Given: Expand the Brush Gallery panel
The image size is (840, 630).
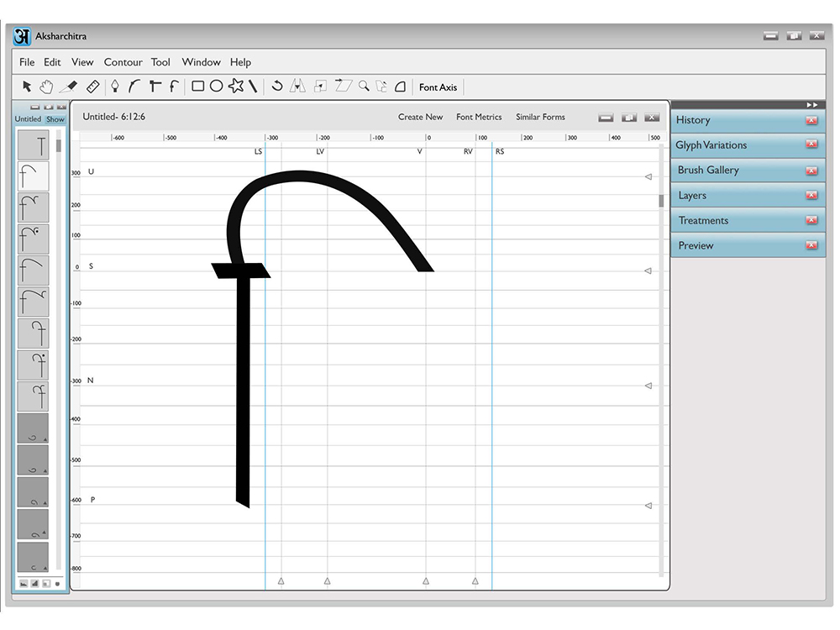Looking at the screenshot, I should click(x=748, y=171).
